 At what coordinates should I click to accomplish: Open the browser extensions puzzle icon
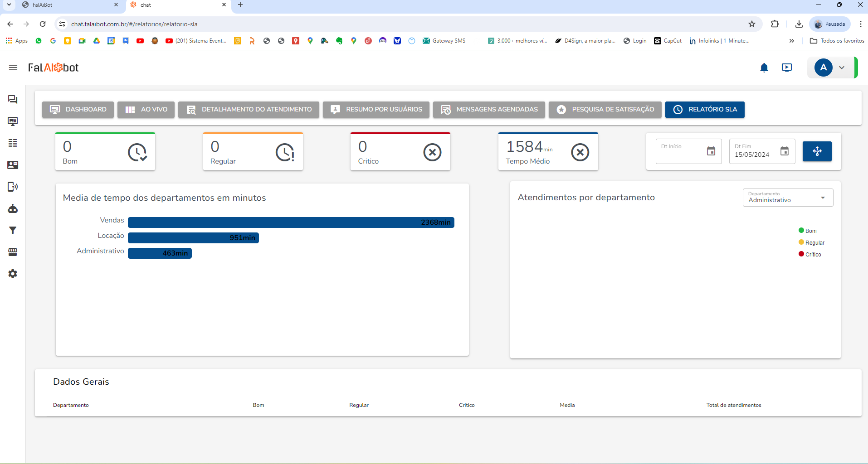click(x=775, y=24)
